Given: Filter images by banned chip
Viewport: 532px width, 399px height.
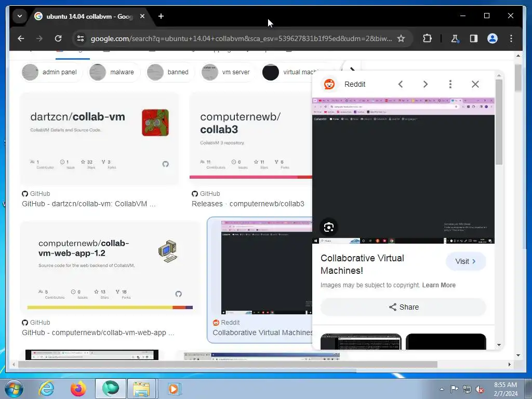Looking at the screenshot, I should click(170, 72).
